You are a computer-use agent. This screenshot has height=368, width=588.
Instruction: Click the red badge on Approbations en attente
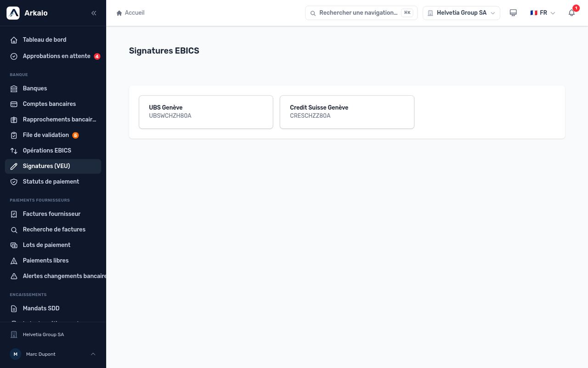pyautogui.click(x=97, y=56)
